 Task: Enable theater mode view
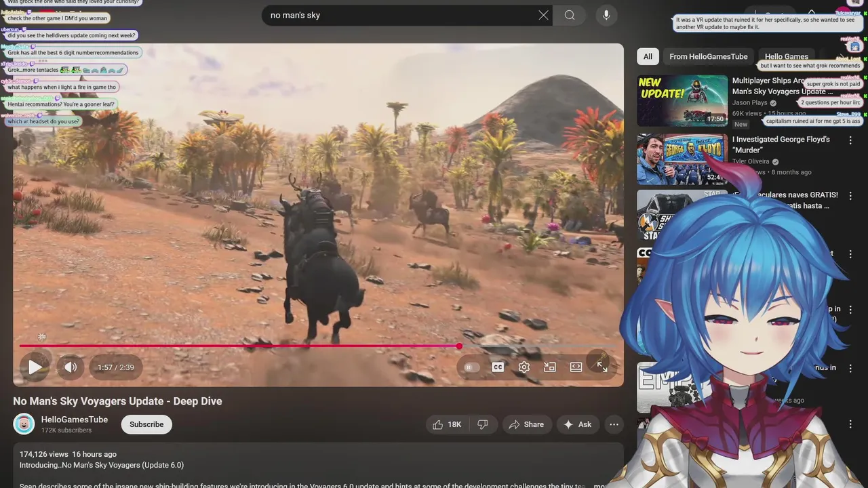coord(576,367)
